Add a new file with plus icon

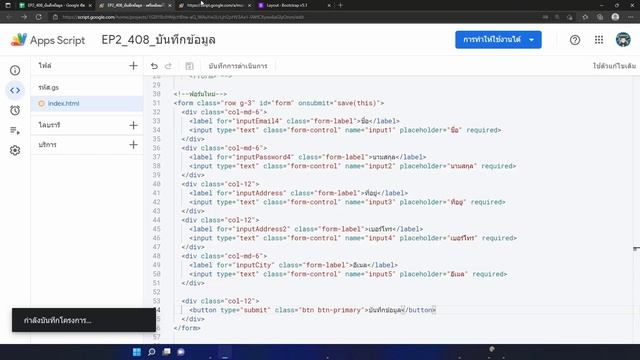click(x=133, y=66)
